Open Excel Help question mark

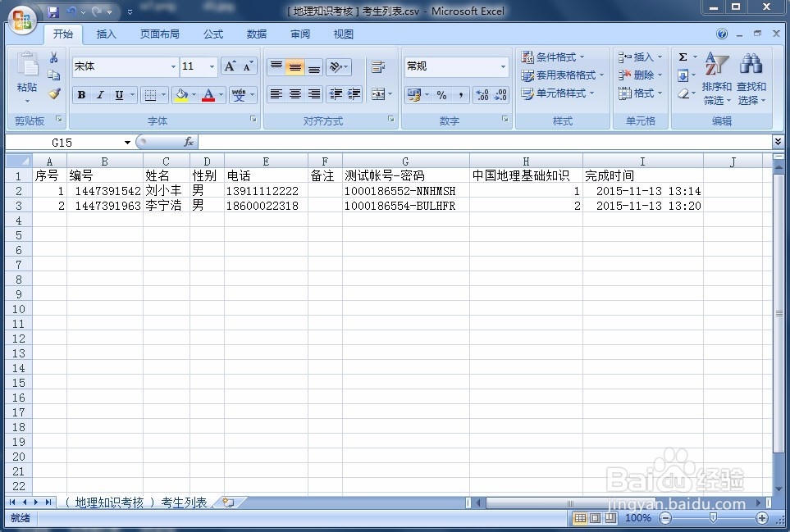721,34
